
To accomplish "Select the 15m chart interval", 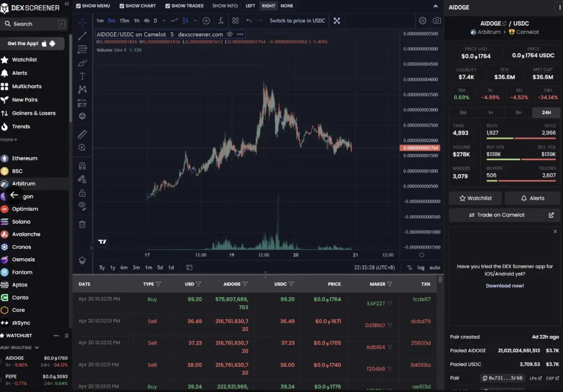I will (x=124, y=21).
